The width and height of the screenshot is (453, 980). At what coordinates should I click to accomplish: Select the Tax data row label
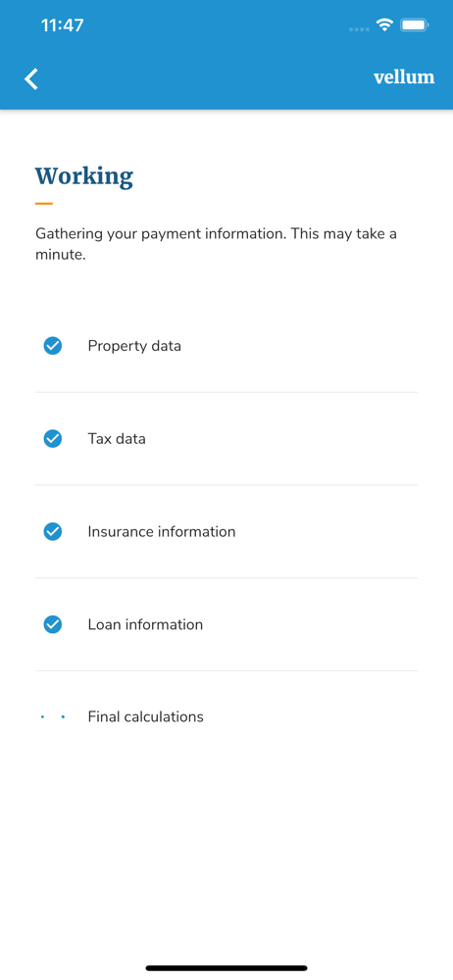[117, 439]
